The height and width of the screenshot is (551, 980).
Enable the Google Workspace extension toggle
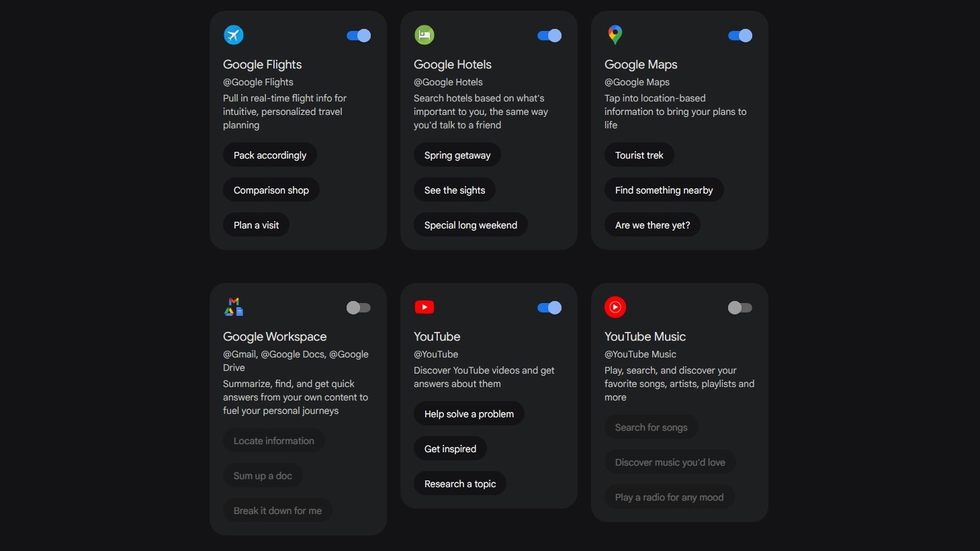click(359, 308)
